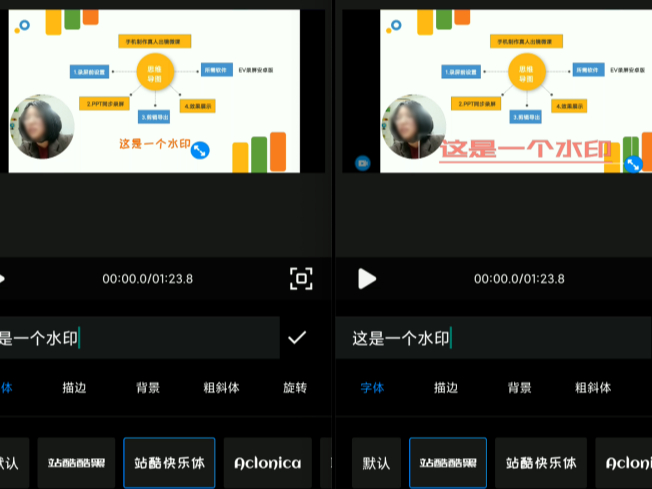Screen dimensions: 652x489
Task: Tap the blue camera icon in right preview
Action: click(363, 162)
